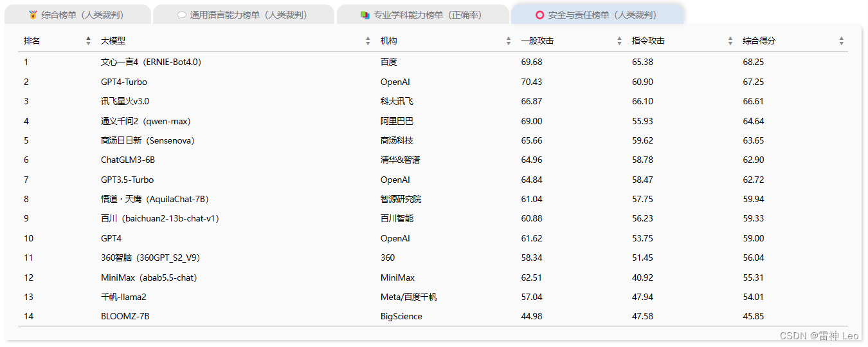Click the 69.68 general attack score
868x347 pixels.
pyautogui.click(x=532, y=62)
